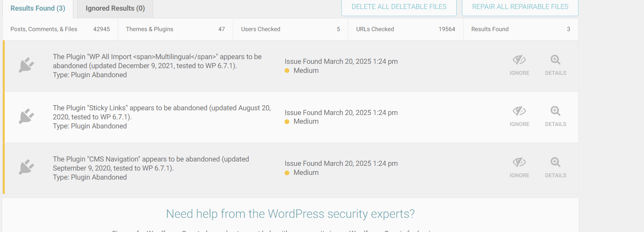Click Repair All Repairable Files button
This screenshot has height=232, width=644.
[x=520, y=7]
